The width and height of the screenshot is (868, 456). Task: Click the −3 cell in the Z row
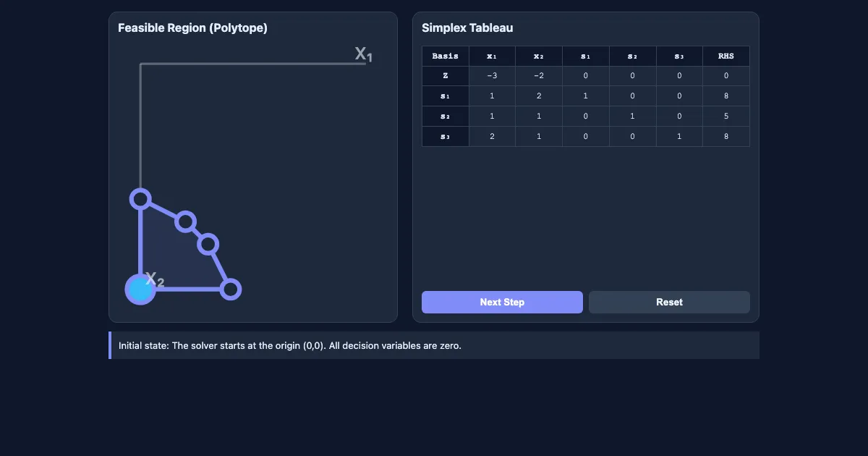tap(493, 76)
